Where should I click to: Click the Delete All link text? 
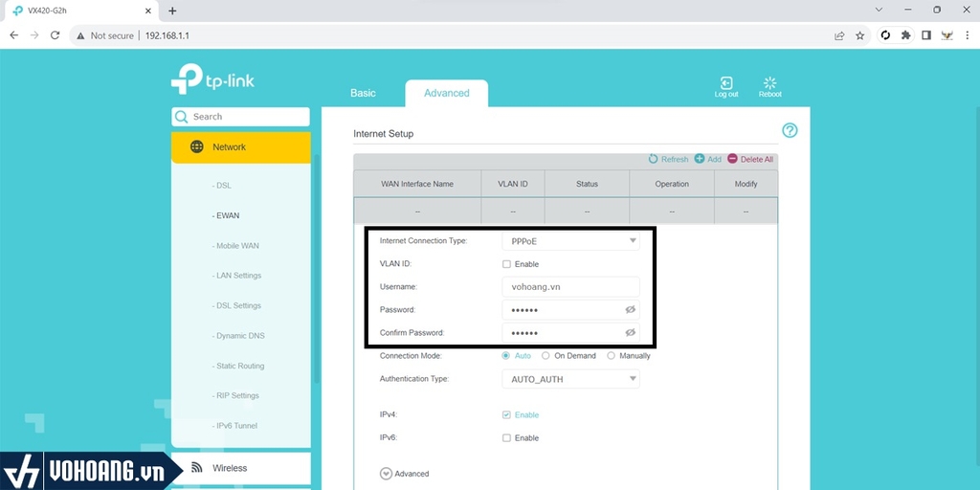[x=757, y=160]
